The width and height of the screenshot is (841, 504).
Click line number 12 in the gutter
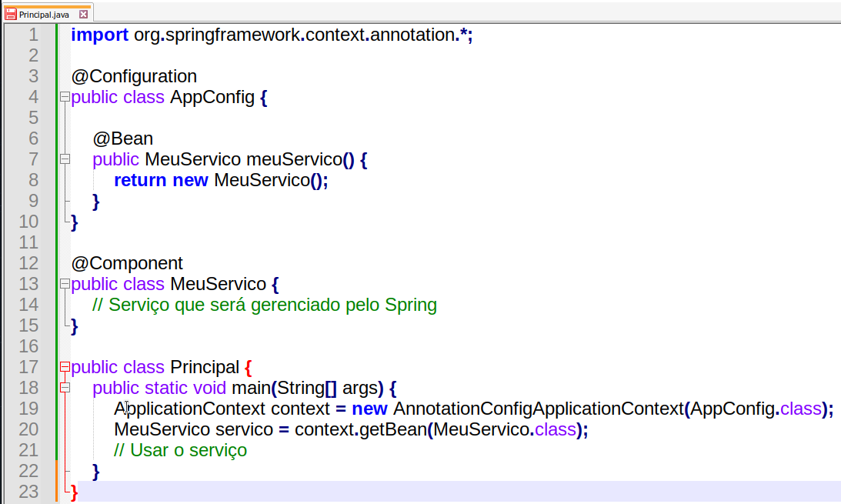(28, 263)
